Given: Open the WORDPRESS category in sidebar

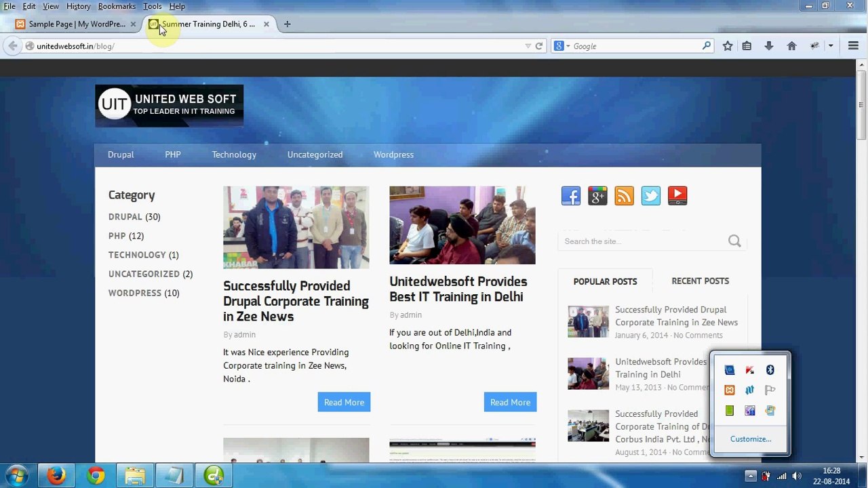Looking at the screenshot, I should pos(135,293).
